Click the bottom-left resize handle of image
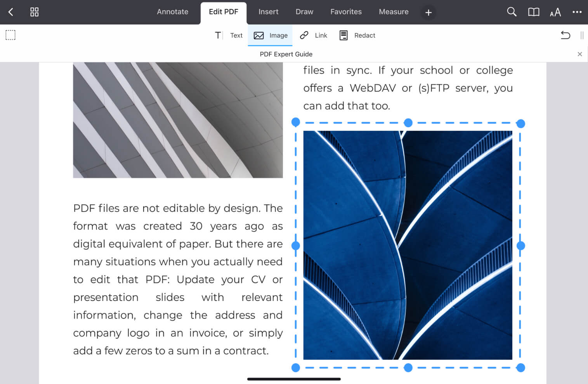 pyautogui.click(x=296, y=368)
